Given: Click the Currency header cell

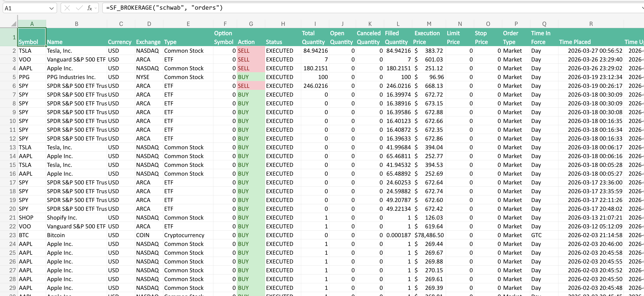Looking at the screenshot, I should 121,37.
